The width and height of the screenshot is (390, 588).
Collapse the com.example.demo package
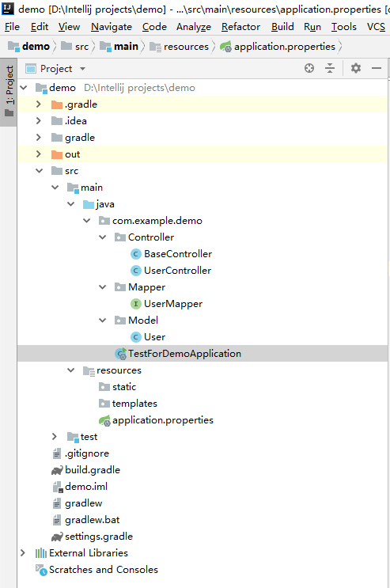[87, 221]
